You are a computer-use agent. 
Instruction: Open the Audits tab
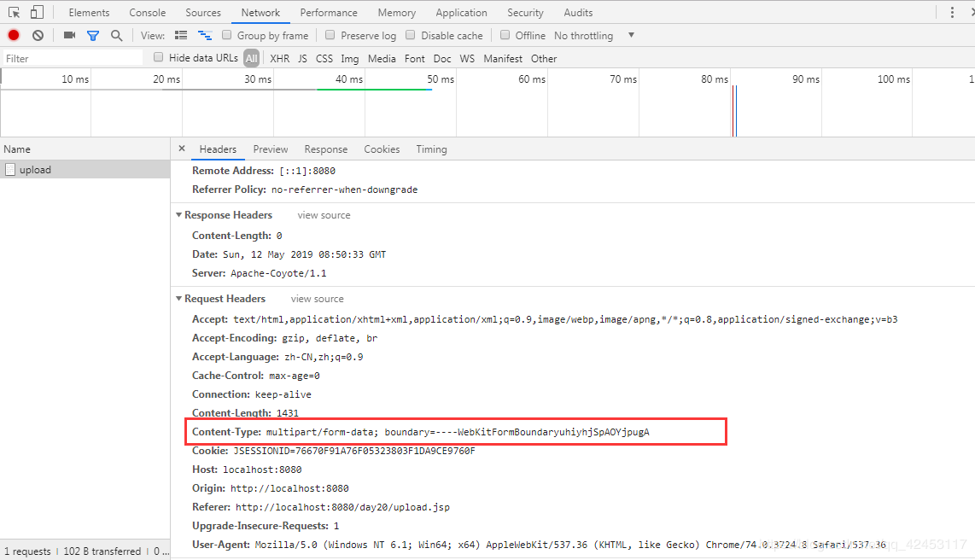coord(578,13)
